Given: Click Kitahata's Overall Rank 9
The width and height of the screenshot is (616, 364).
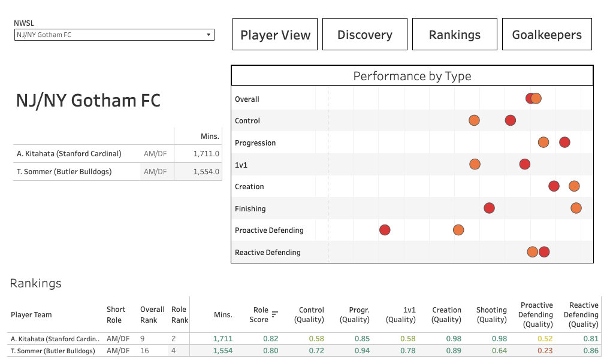Looking at the screenshot, I should 142,338.
